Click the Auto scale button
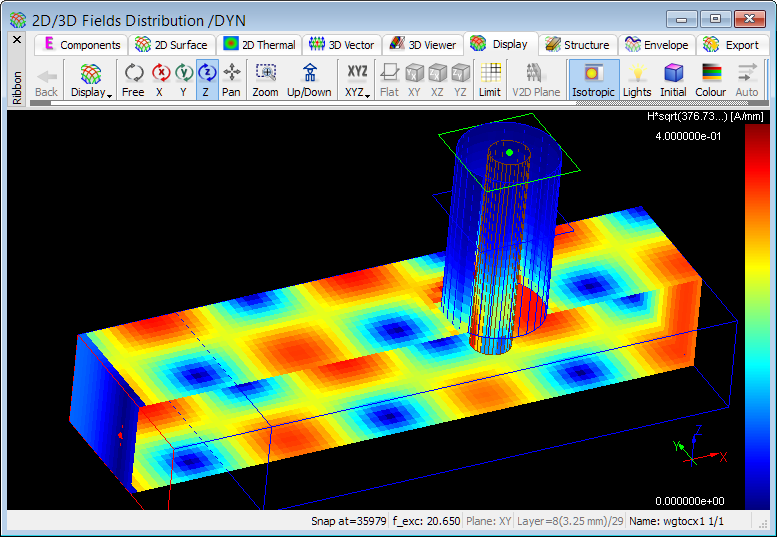Viewport: 777px width, 537px height. (x=747, y=79)
